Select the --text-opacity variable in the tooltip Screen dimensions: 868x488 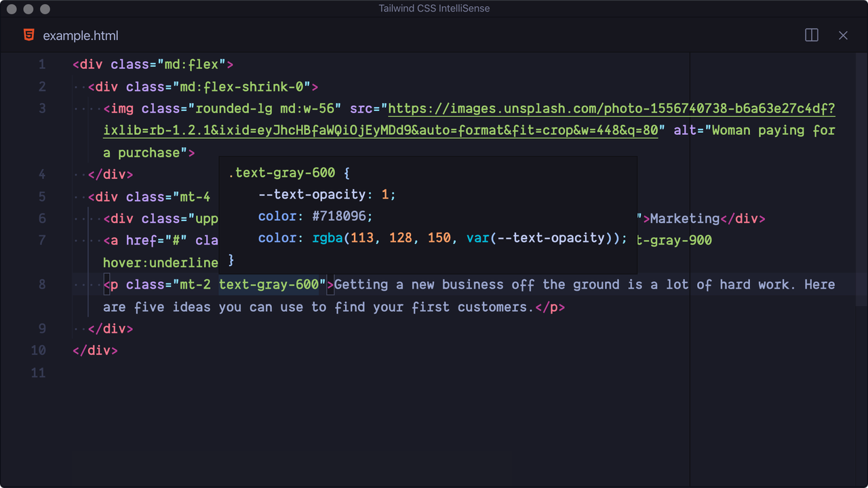click(x=313, y=195)
